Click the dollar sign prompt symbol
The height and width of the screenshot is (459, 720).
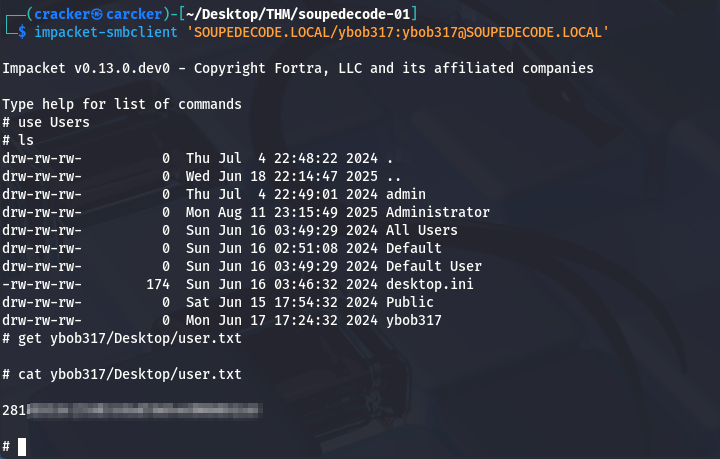[x=22, y=32]
